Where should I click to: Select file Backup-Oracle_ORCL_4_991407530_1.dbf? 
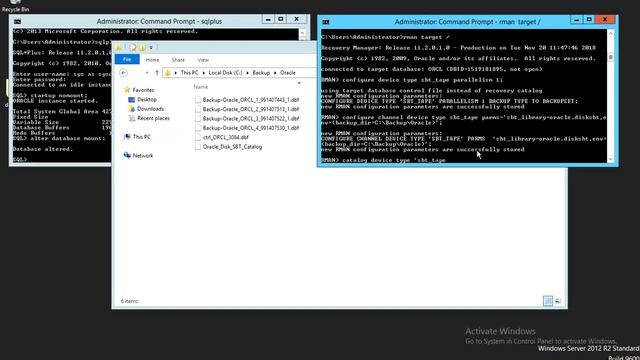pos(251,128)
